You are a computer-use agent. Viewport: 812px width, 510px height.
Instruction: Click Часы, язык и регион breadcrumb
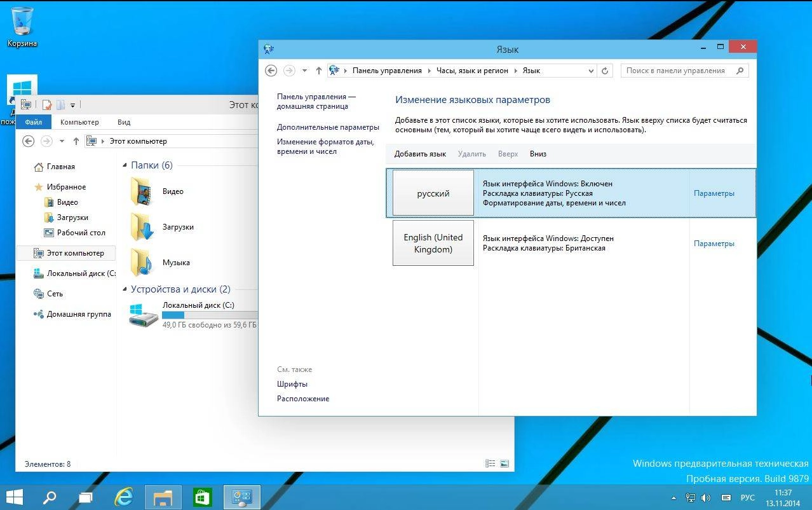pos(472,71)
